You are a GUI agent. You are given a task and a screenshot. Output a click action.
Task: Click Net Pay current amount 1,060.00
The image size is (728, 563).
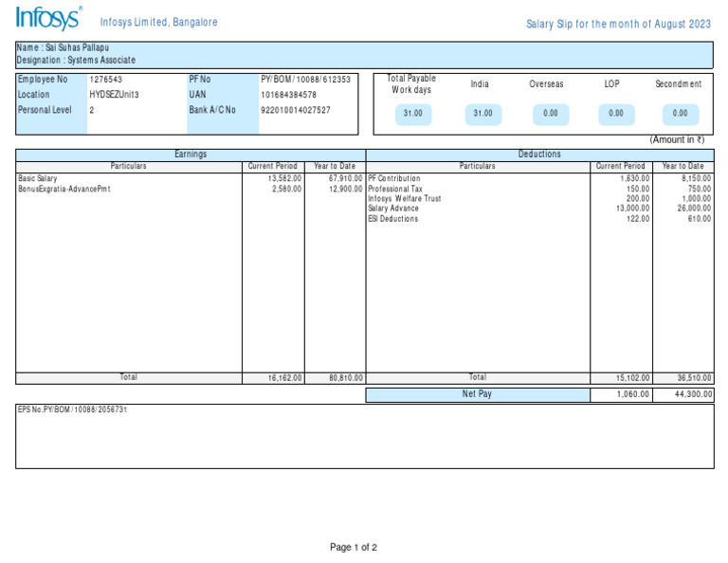(x=633, y=394)
